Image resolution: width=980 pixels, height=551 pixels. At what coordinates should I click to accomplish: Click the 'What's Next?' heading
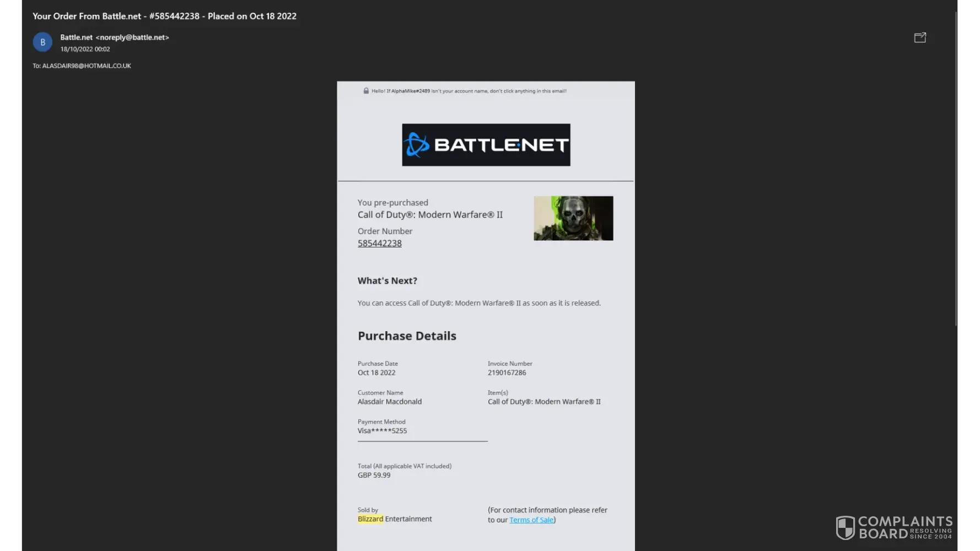coord(387,280)
